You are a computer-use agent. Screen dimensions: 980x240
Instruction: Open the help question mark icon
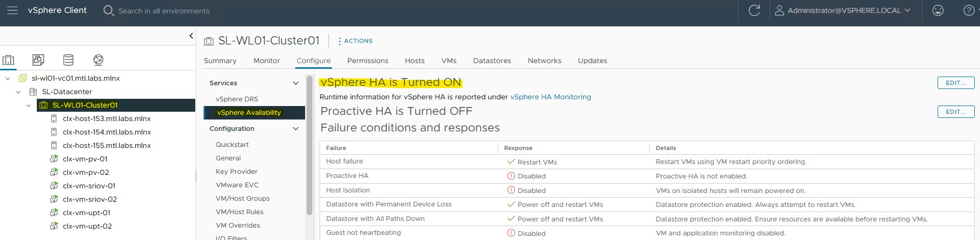click(969, 10)
